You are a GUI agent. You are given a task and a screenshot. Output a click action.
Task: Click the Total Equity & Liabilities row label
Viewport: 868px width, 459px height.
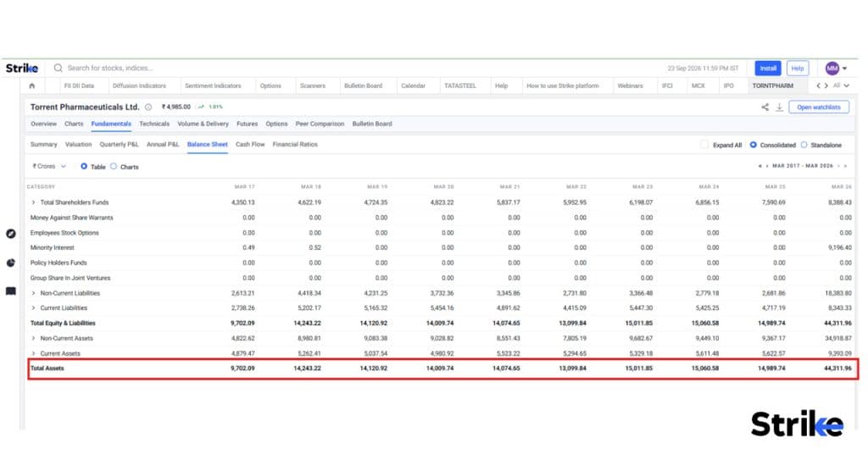[63, 323]
